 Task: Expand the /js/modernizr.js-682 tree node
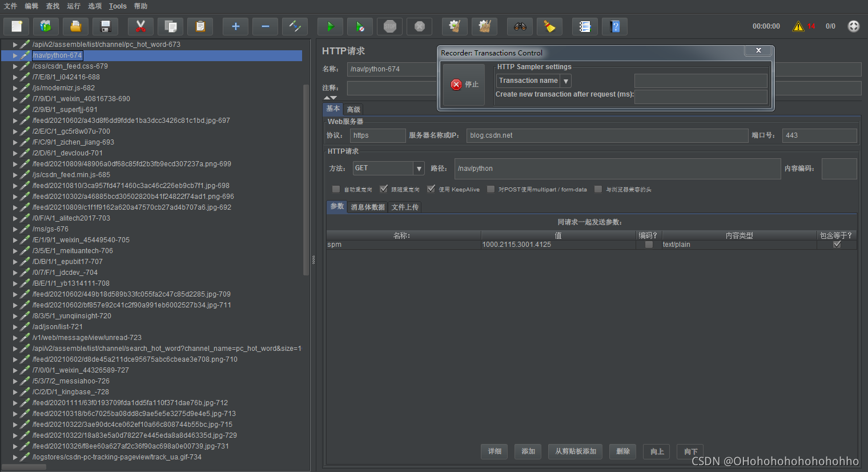[15, 88]
